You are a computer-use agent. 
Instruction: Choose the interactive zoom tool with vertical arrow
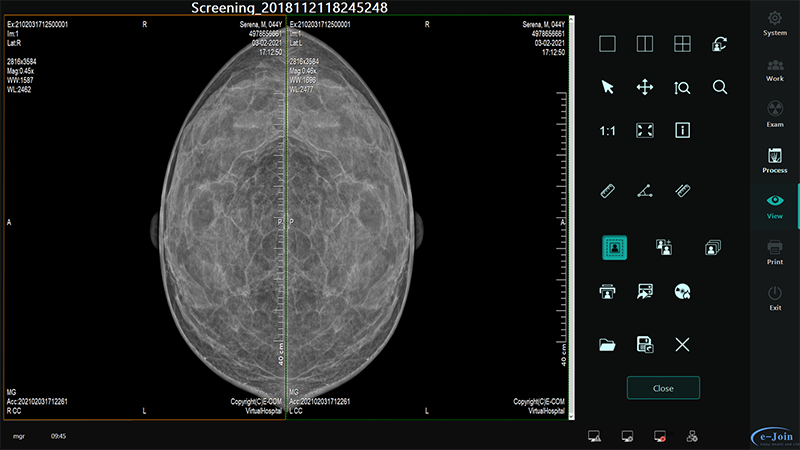pos(682,88)
